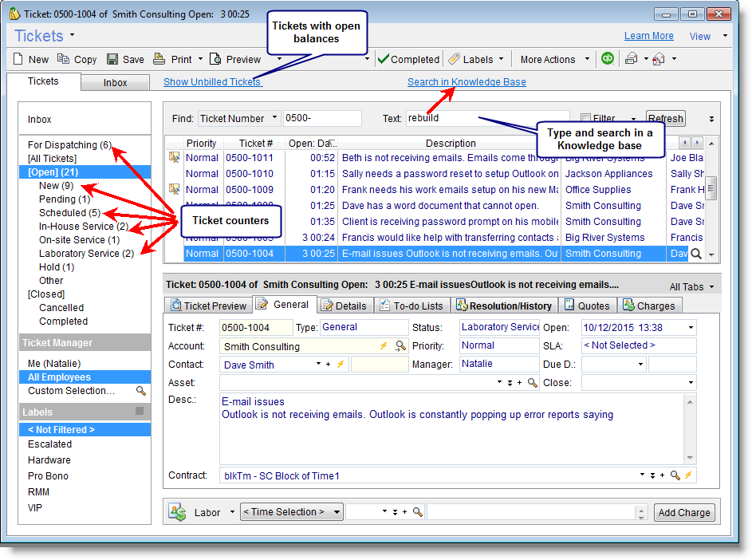Enable the Filter checkbox
Screen dimensions: 752x560
(586, 119)
